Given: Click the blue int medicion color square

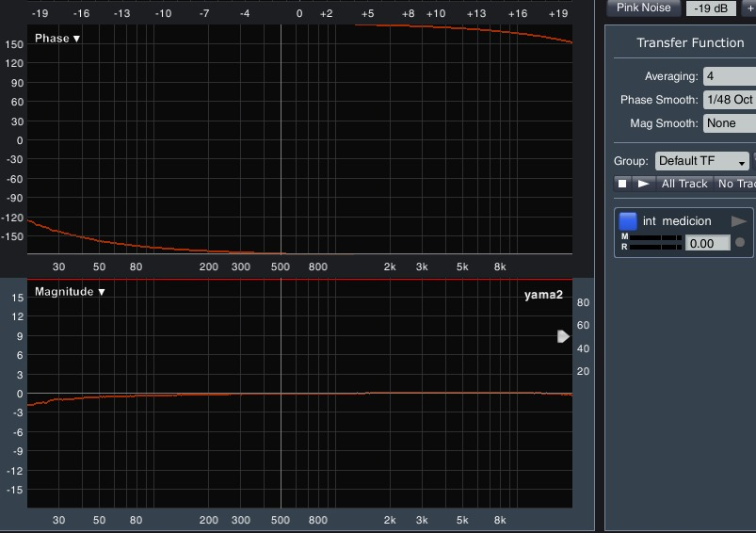Looking at the screenshot, I should [x=628, y=221].
